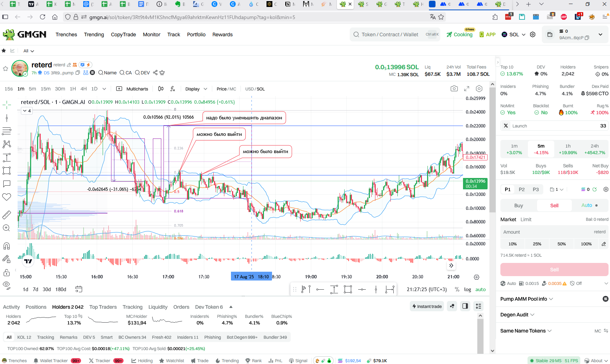This screenshot has height=364, width=610.
Task: Add token to favorites with the star
Action: (x=5, y=68)
